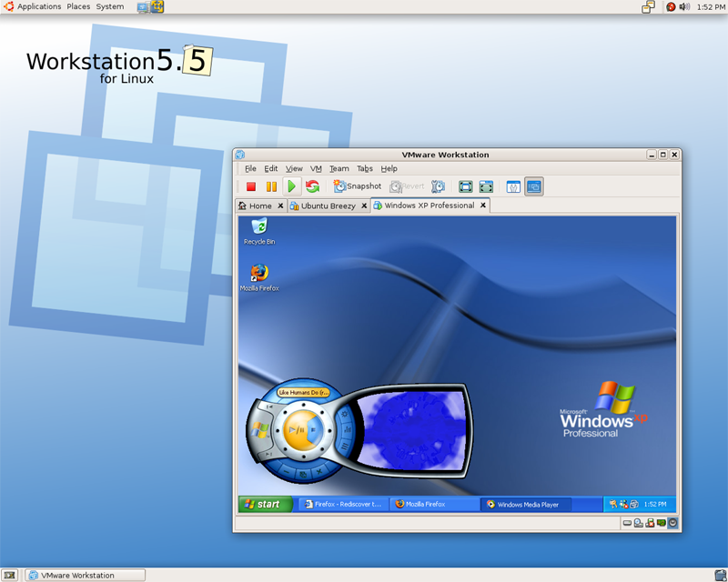Screen dimensions: 728x582
Task: Open the Places menu in the GNOME panel
Action: (78, 6)
